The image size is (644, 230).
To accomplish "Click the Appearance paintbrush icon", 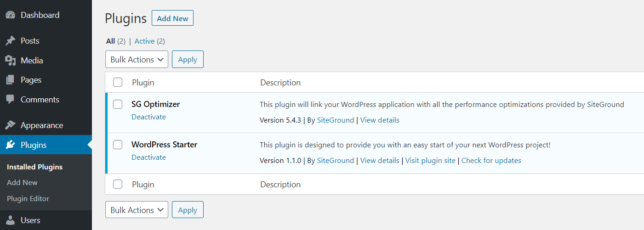I will 11,125.
